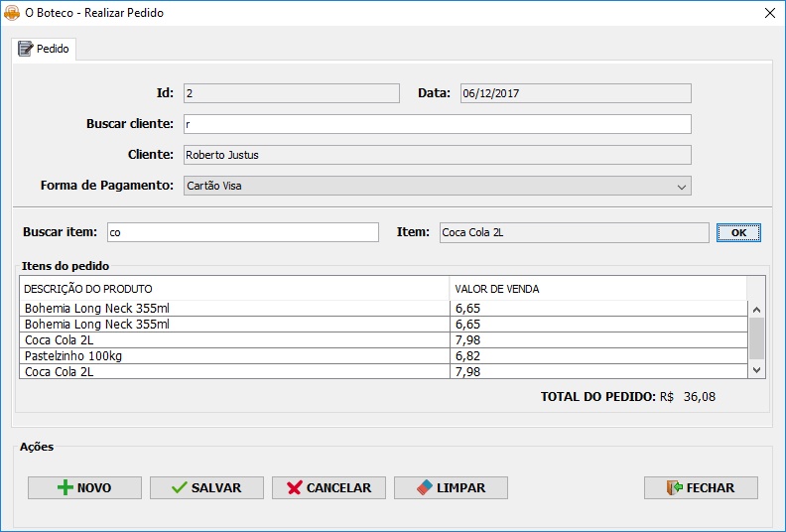The height and width of the screenshot is (532, 786).
Task: Click the down chevron of payment combo box
Action: pyautogui.click(x=681, y=187)
